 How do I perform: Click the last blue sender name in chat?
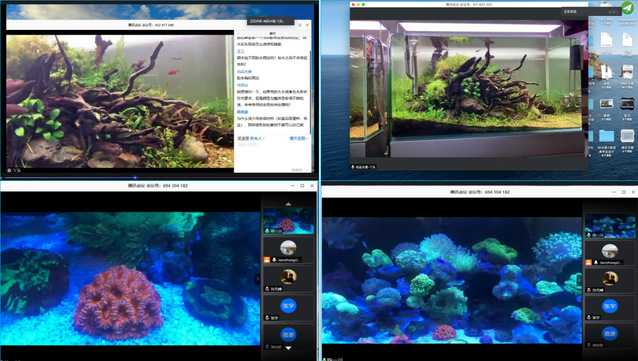click(x=243, y=112)
